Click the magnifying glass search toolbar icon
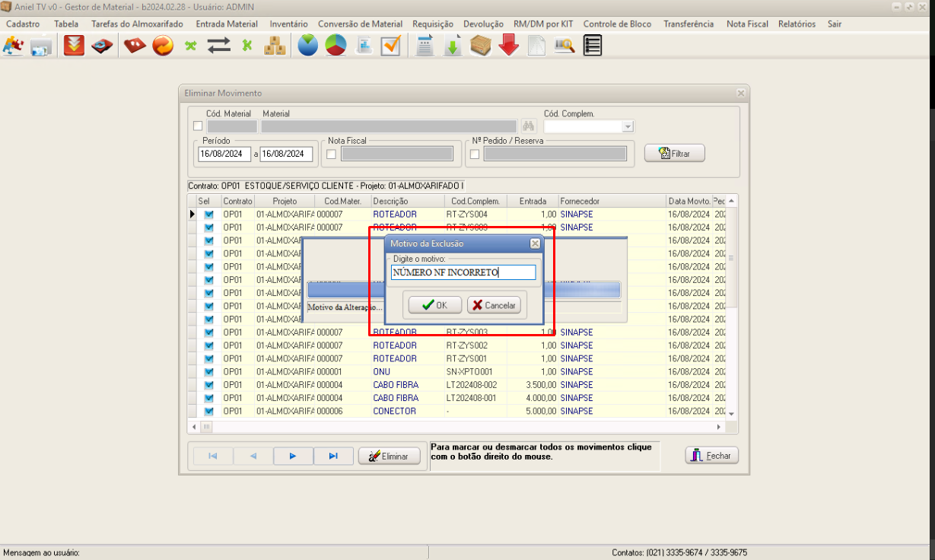 point(564,46)
